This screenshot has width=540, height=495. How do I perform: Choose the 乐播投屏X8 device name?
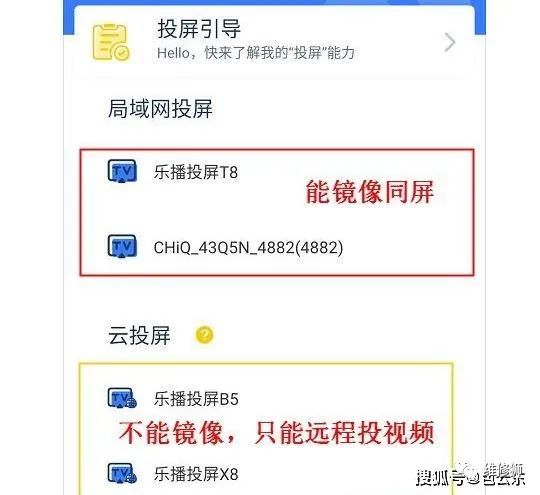click(196, 474)
